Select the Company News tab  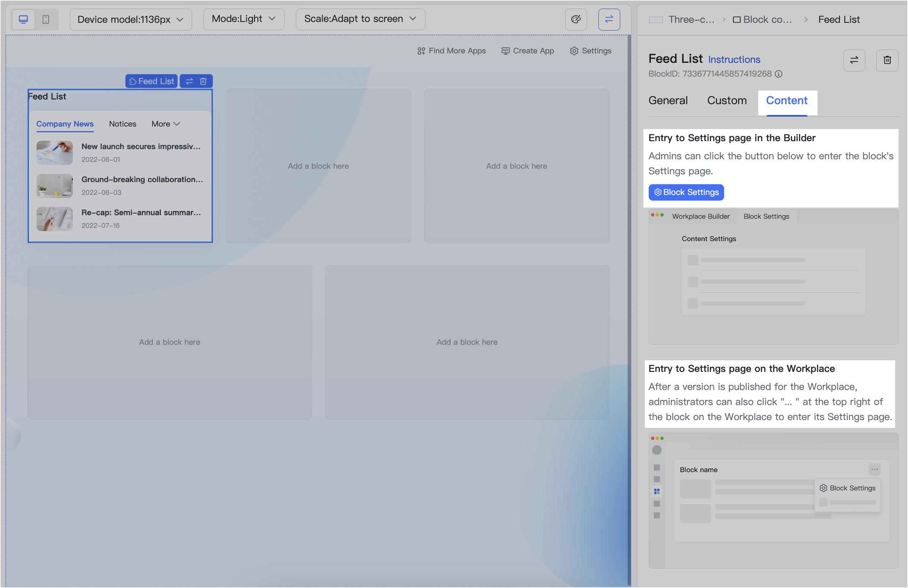65,124
